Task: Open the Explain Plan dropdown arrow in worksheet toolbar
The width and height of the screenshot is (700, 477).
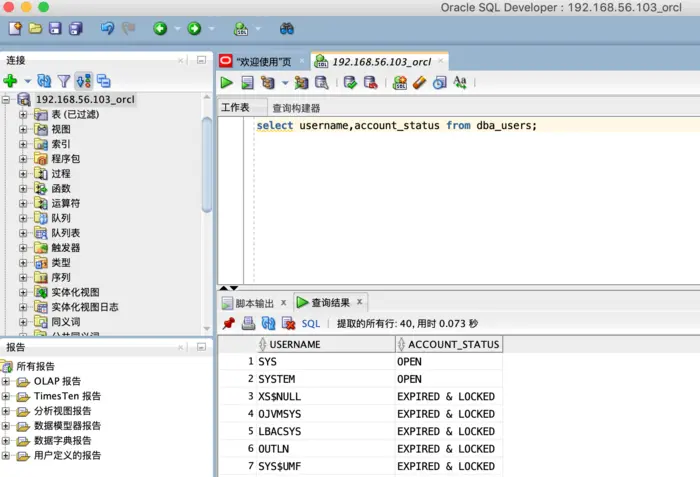Action: [x=285, y=83]
